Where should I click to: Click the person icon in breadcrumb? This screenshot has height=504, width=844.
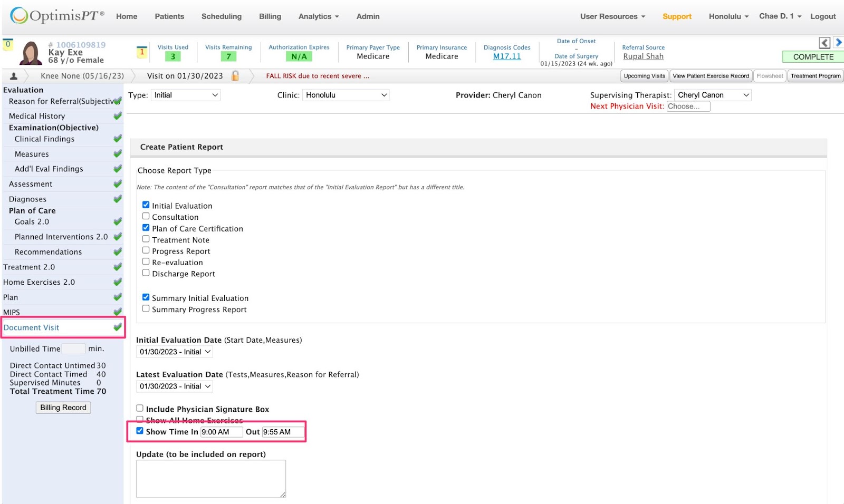click(x=14, y=76)
